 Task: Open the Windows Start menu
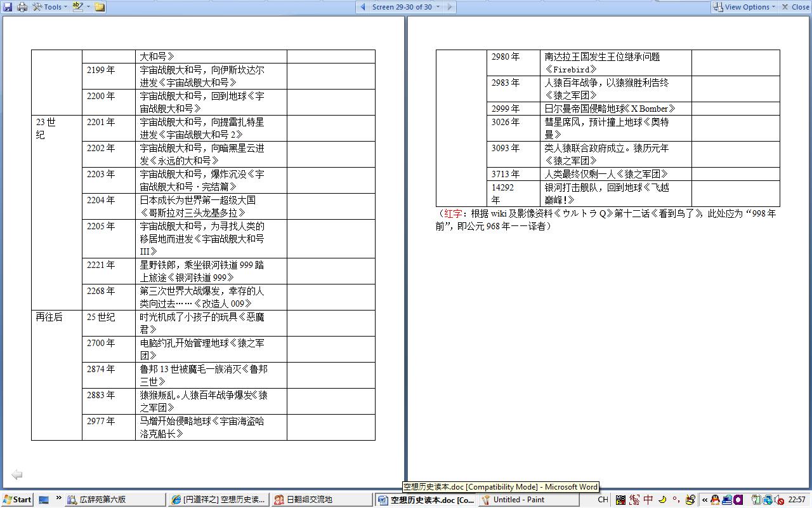point(17,500)
